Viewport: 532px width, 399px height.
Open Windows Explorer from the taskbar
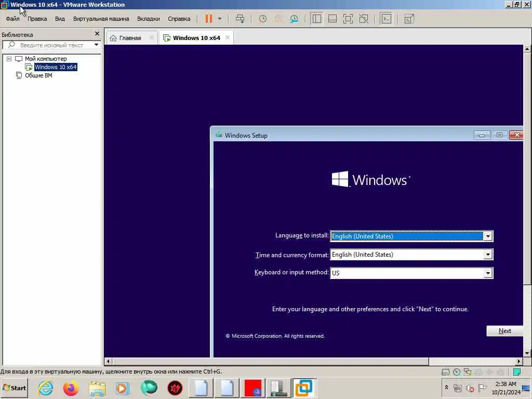click(97, 388)
